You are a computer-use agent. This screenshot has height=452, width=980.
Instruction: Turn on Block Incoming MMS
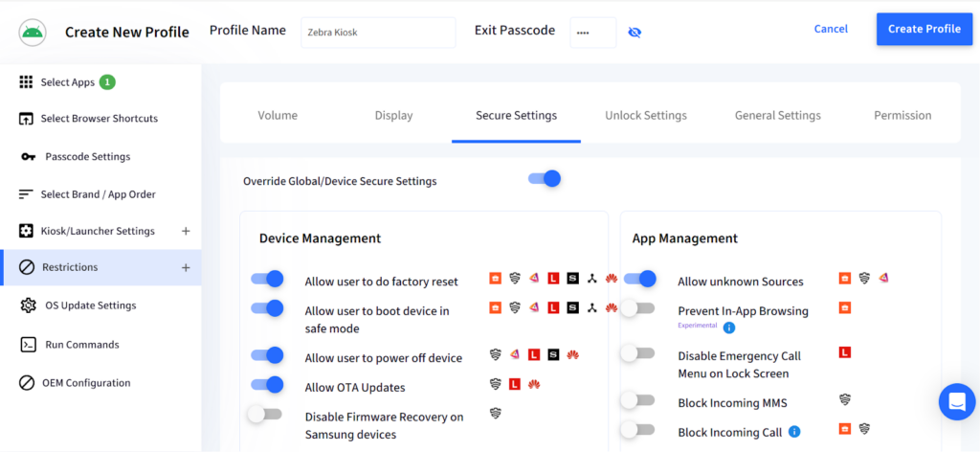(637, 400)
